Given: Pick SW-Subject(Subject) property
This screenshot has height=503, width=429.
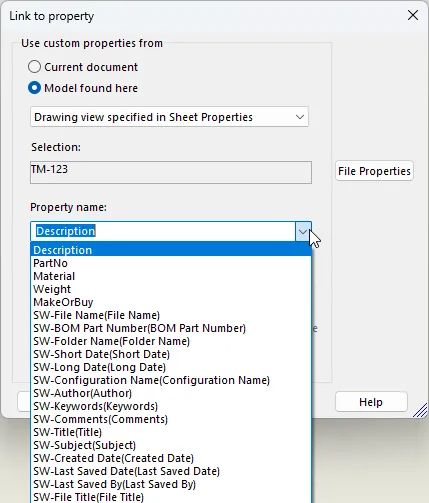Looking at the screenshot, I should pos(171,445).
